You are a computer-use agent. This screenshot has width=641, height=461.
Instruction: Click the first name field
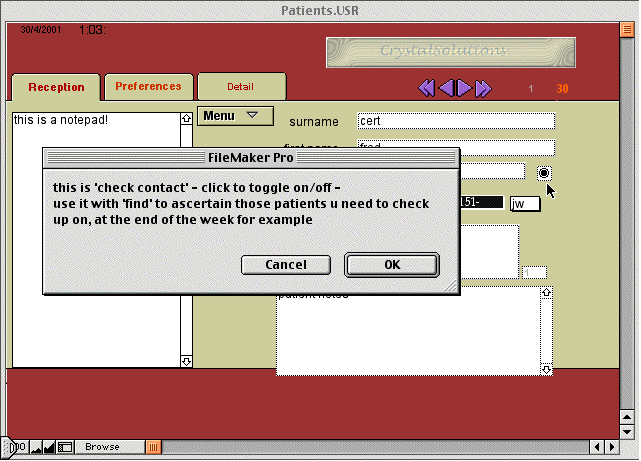click(x=456, y=148)
